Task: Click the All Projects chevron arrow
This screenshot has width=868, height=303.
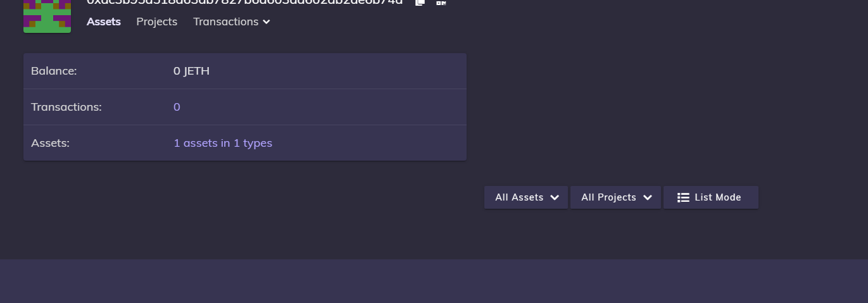Action: 648,197
